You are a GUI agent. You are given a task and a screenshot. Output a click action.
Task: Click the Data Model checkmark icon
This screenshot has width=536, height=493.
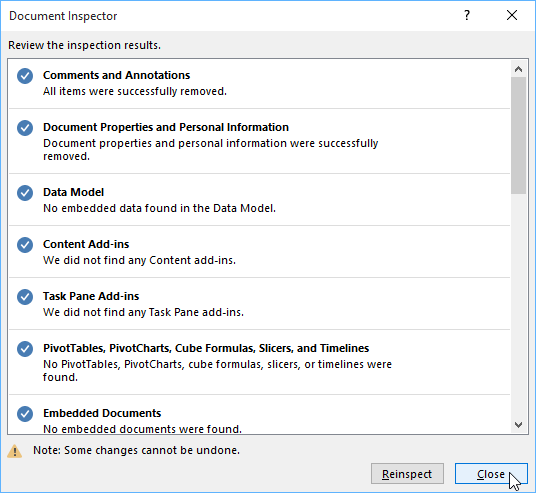point(25,193)
